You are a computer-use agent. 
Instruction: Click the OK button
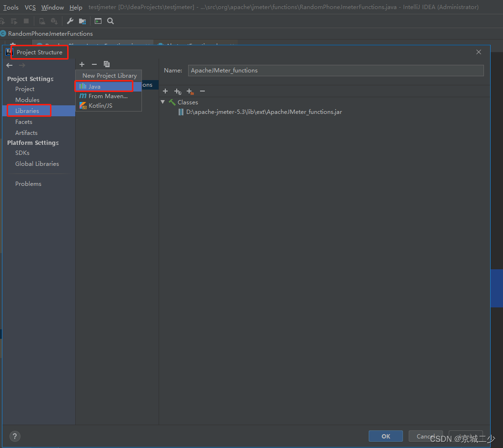(386, 436)
